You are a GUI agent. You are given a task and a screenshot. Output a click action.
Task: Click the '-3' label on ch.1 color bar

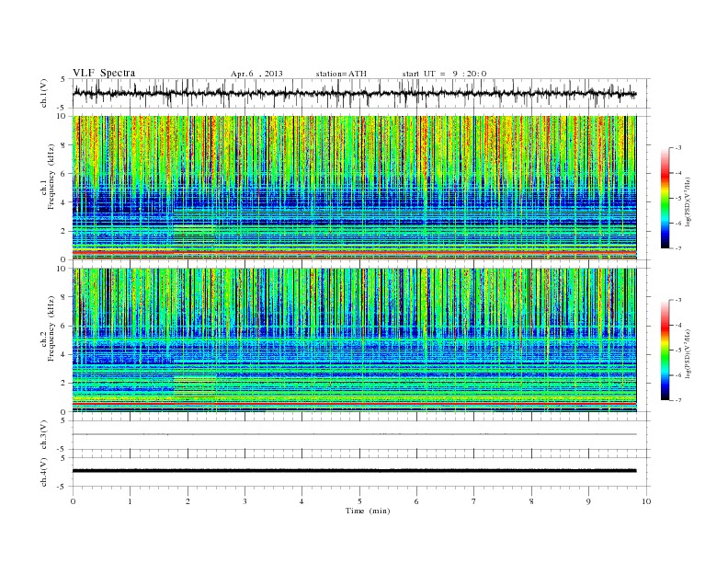677,148
